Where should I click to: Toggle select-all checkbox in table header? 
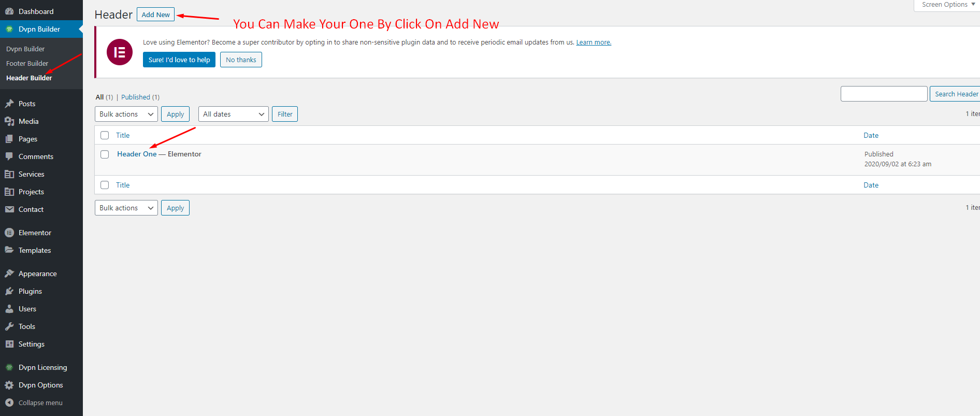[105, 135]
